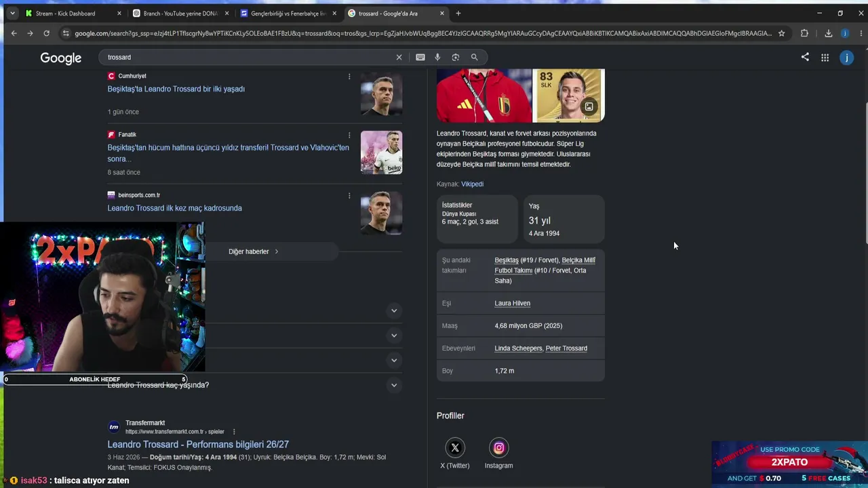Submit search with the magnifier icon
Image resolution: width=868 pixels, height=488 pixels.
[x=475, y=58]
